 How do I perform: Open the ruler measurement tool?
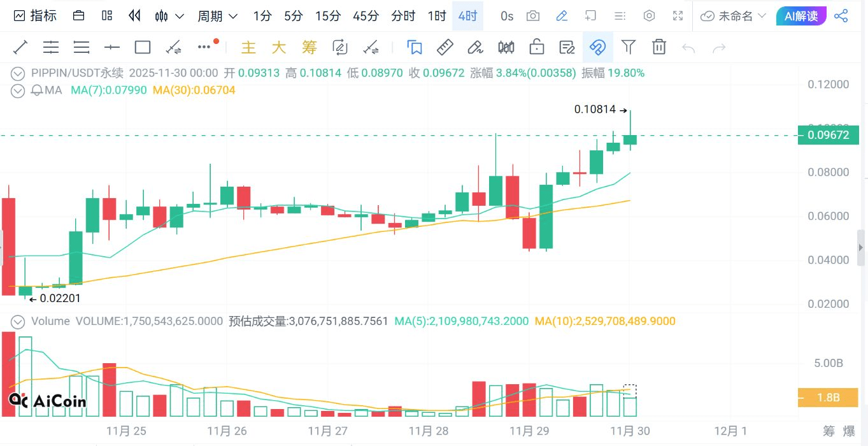click(x=445, y=47)
